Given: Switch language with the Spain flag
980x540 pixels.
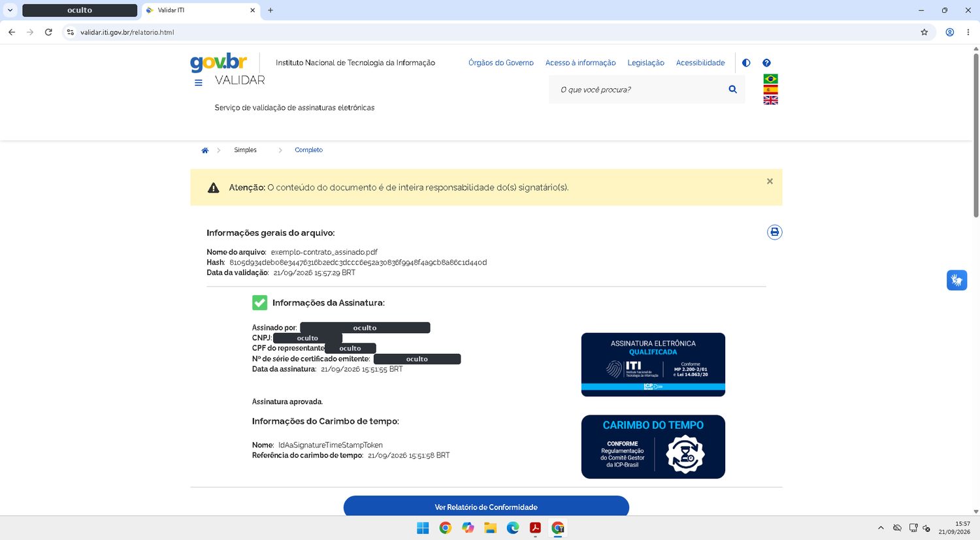Looking at the screenshot, I should click(x=771, y=89).
